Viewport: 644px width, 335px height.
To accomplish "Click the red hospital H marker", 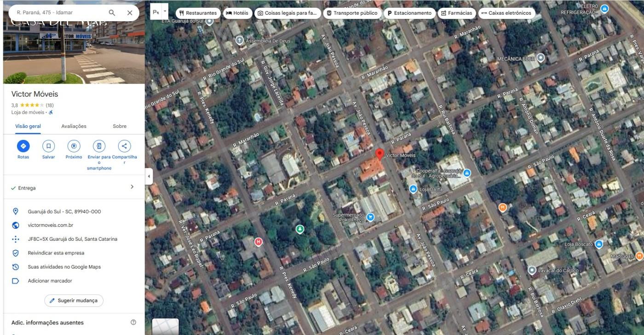I will pos(259,242).
